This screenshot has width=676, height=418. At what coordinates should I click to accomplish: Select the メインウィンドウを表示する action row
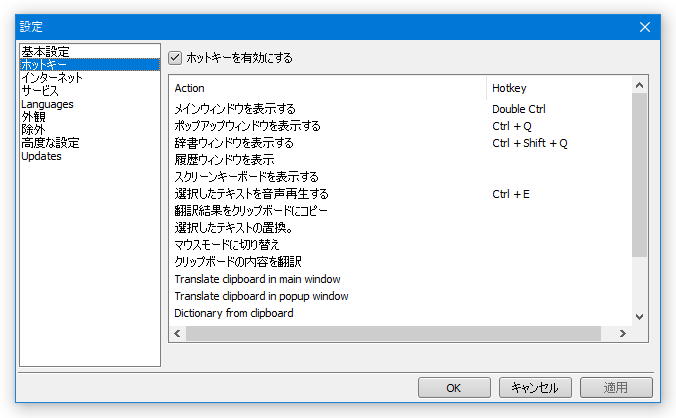pos(401,109)
